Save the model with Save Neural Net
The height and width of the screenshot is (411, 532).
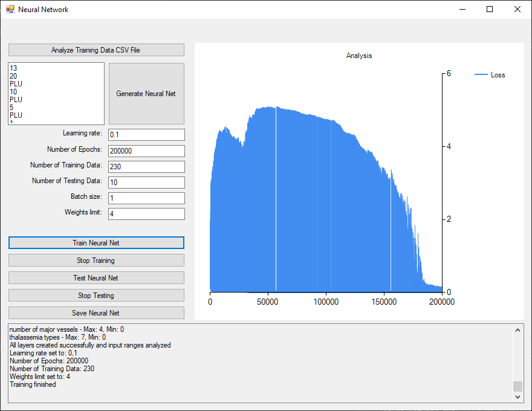click(x=96, y=313)
